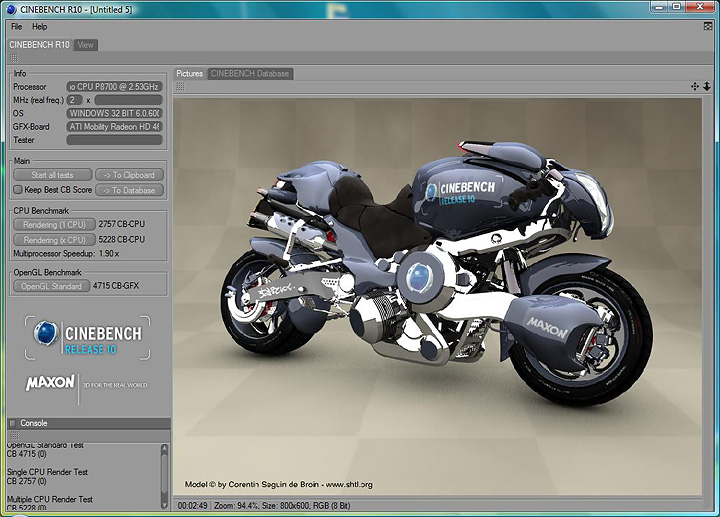Screen dimensions: 720x517
Task: Click CB 4715 (0) console line
Action: pos(27,454)
